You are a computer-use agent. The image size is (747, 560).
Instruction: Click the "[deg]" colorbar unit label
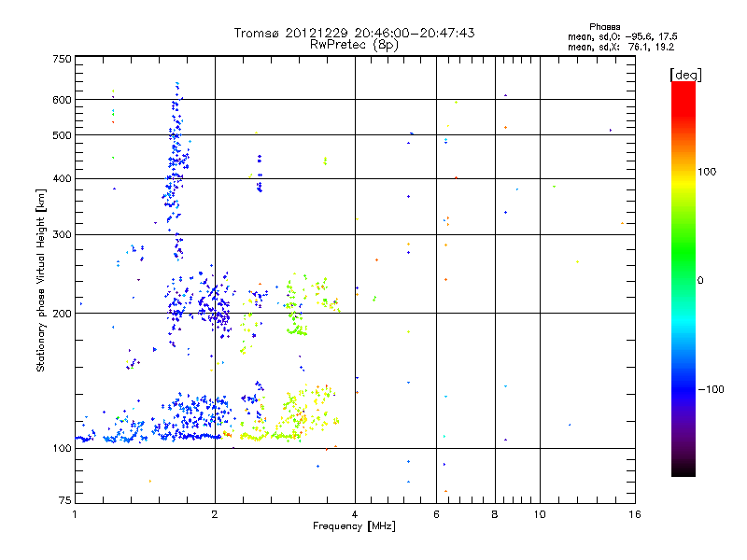point(685,75)
